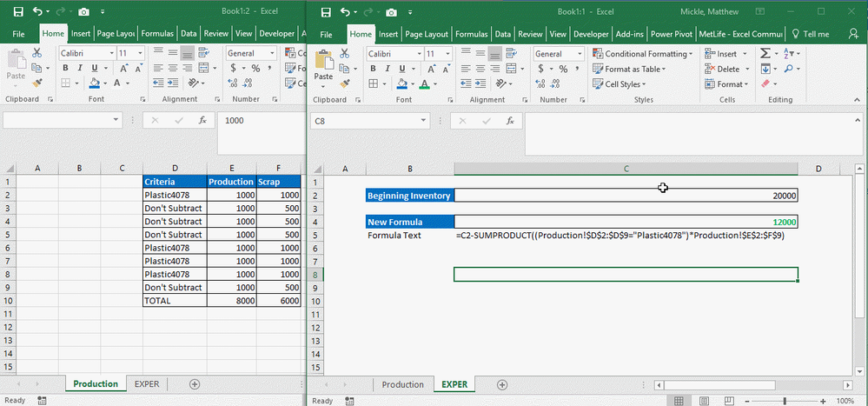The height and width of the screenshot is (406, 868).
Task: Toggle Bold formatting in right window
Action: [372, 69]
